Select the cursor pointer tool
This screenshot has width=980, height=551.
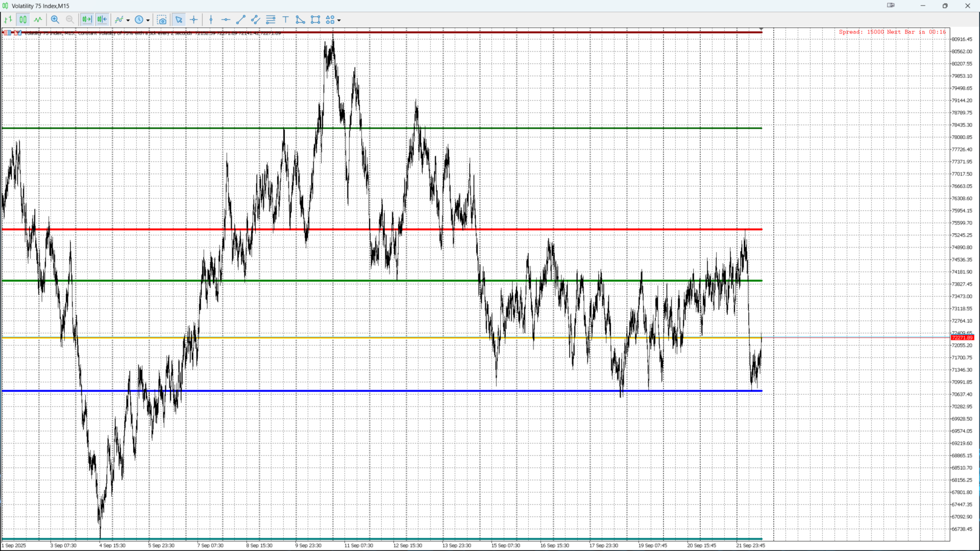coord(179,20)
